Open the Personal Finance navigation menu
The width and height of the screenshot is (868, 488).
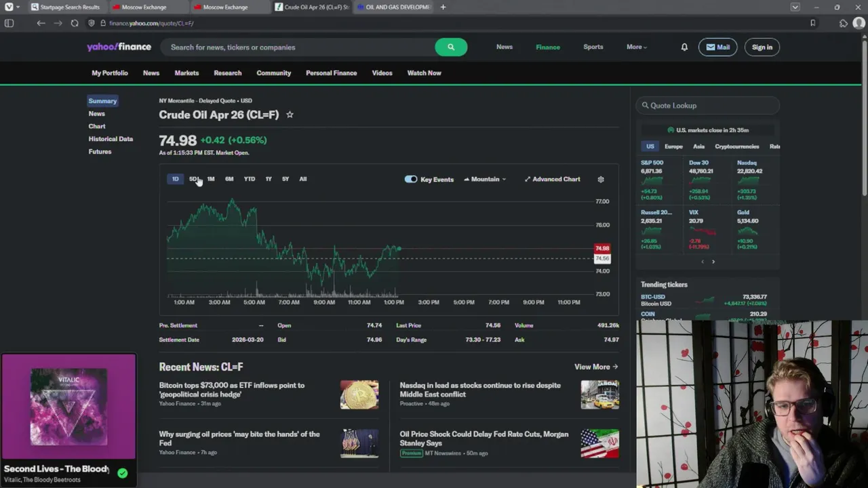331,73
